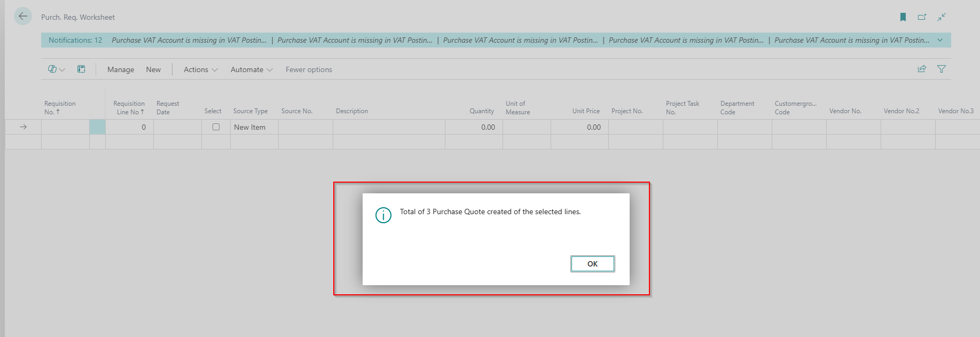Toggle the Select checkbox in first row
Image resolution: width=980 pixels, height=337 pixels.
(216, 127)
